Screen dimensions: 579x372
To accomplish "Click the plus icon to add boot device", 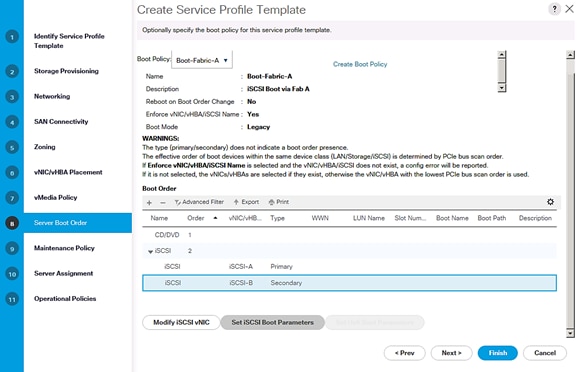I will pyautogui.click(x=149, y=202).
